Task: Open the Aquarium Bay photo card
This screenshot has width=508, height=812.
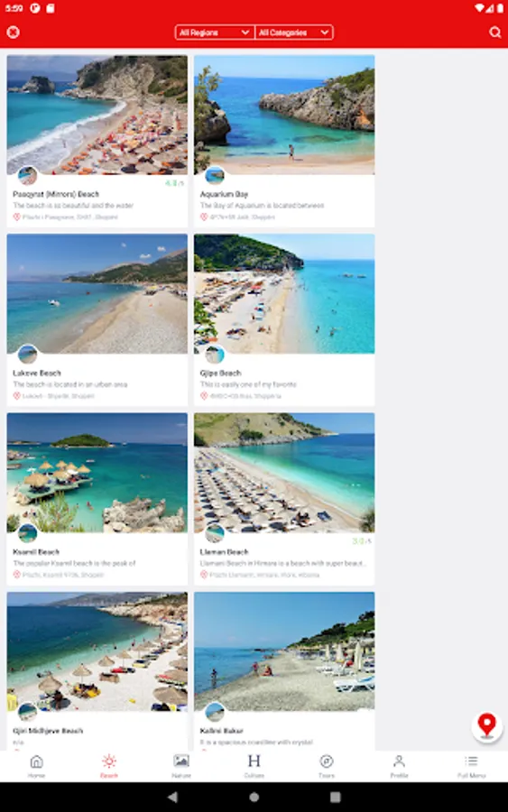Action: point(284,115)
